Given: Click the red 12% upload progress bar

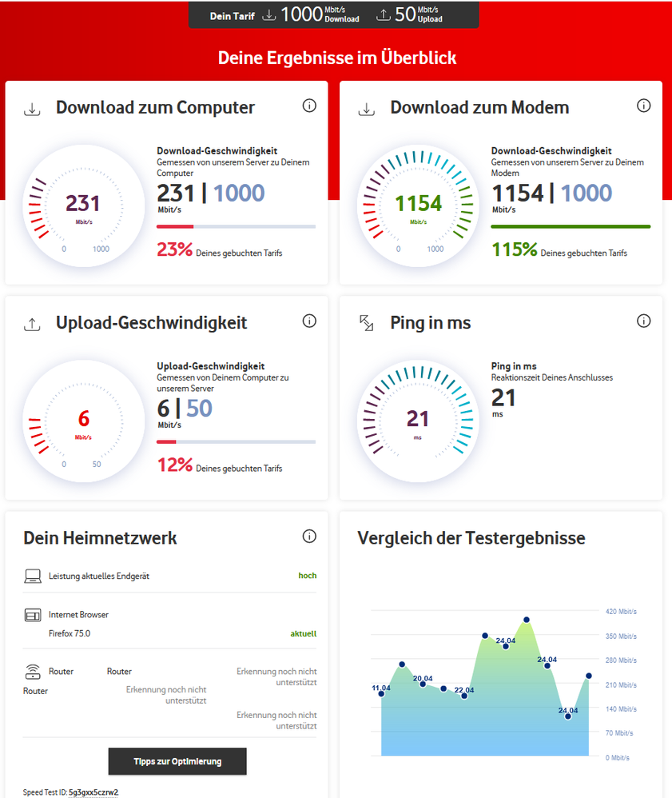Looking at the screenshot, I should tap(166, 441).
